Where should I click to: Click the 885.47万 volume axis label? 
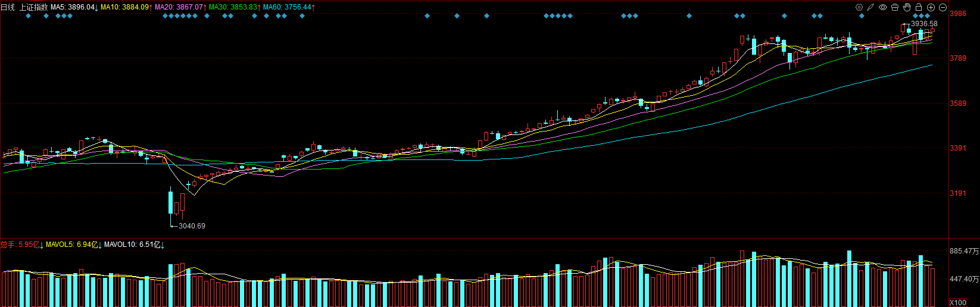(x=964, y=252)
